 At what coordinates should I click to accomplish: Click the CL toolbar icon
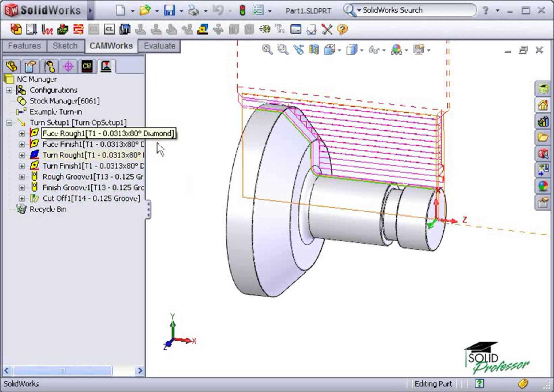[109, 30]
